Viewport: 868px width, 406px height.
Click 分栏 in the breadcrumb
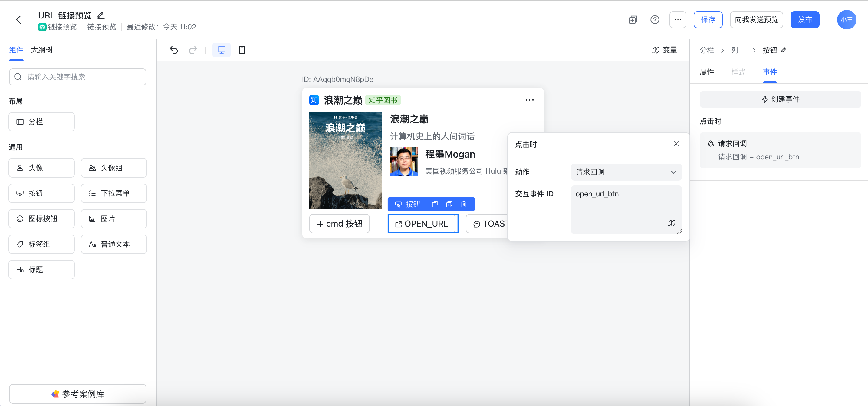(707, 50)
